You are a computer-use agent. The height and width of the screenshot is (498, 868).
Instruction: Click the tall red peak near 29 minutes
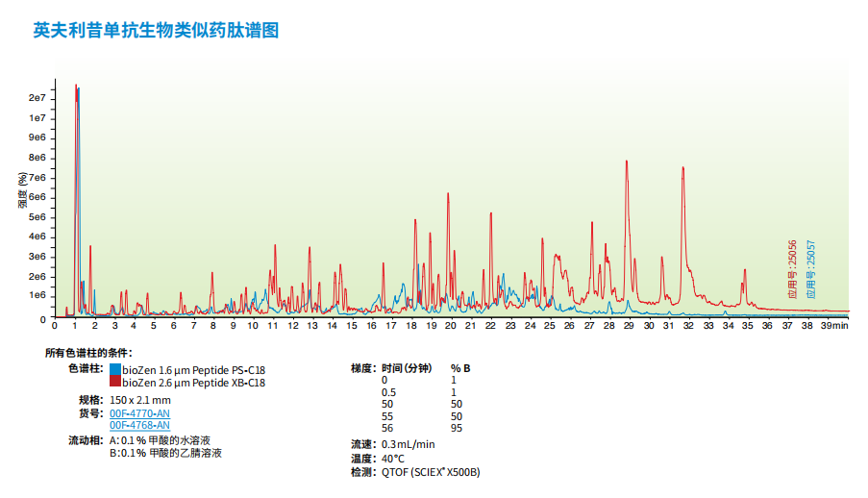627,163
